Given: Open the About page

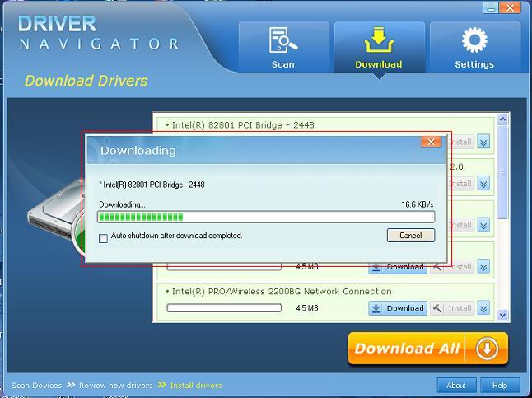Looking at the screenshot, I should click(x=456, y=386).
